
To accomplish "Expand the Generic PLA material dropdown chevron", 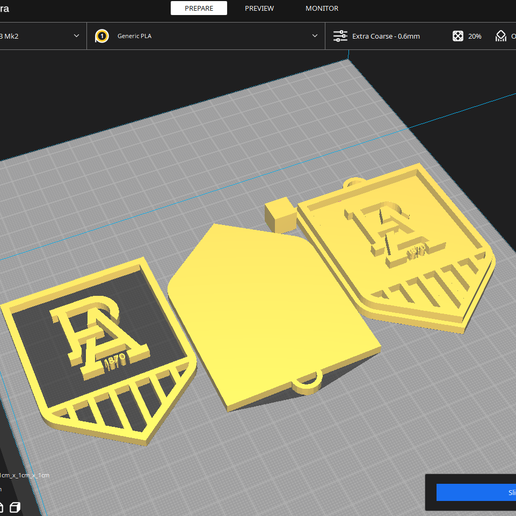I will click(314, 36).
